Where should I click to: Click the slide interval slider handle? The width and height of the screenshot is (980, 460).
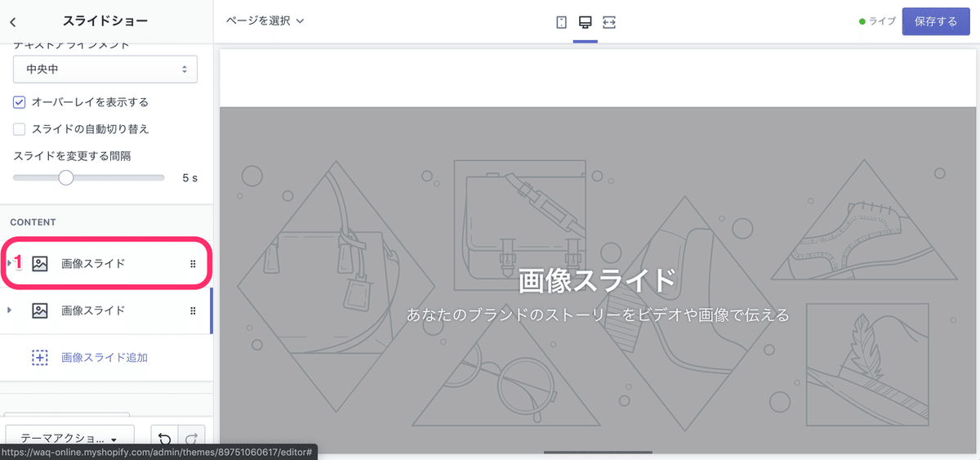[x=66, y=177]
